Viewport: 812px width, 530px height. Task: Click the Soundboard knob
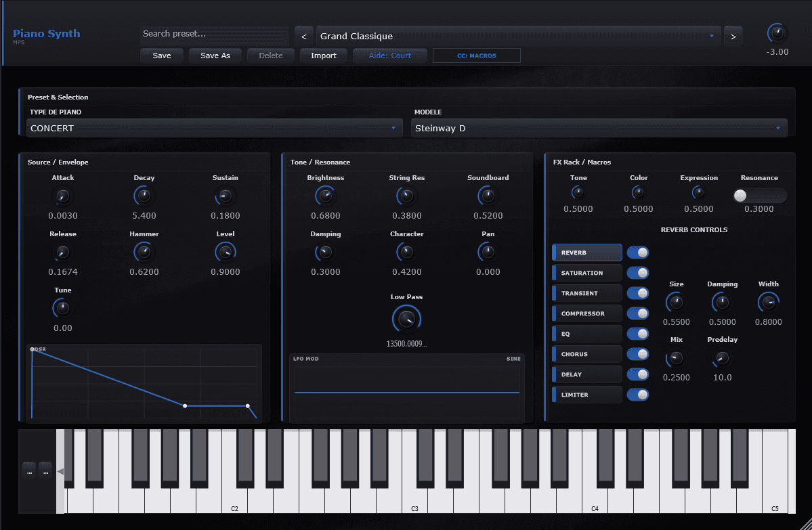(488, 196)
